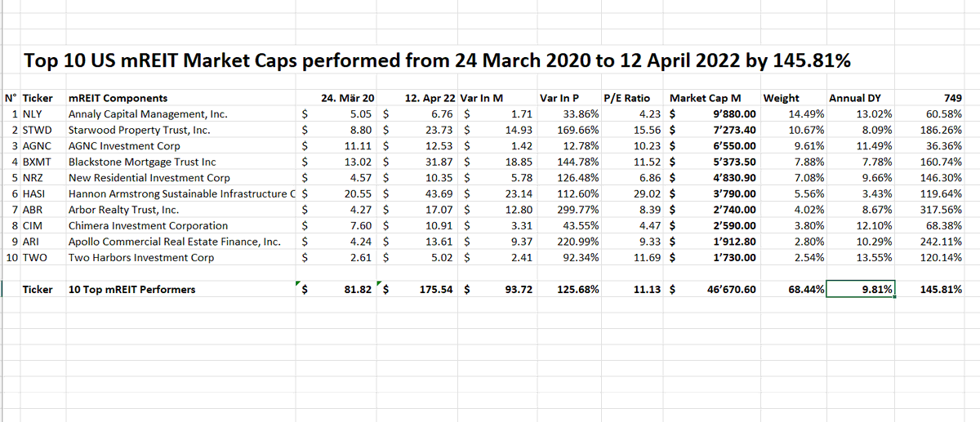Click the total Var In P 125.68%

578,289
